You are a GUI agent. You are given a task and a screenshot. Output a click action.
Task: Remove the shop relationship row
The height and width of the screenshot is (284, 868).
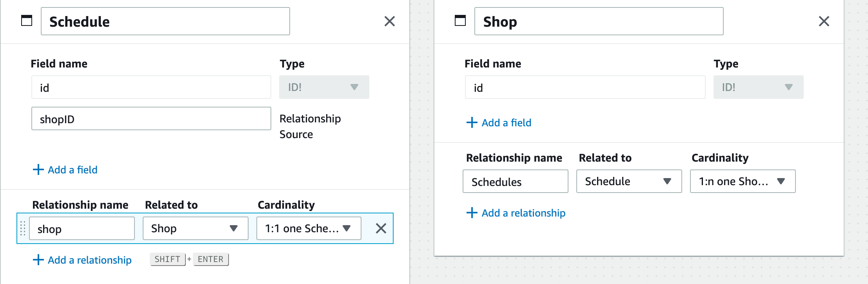point(381,228)
